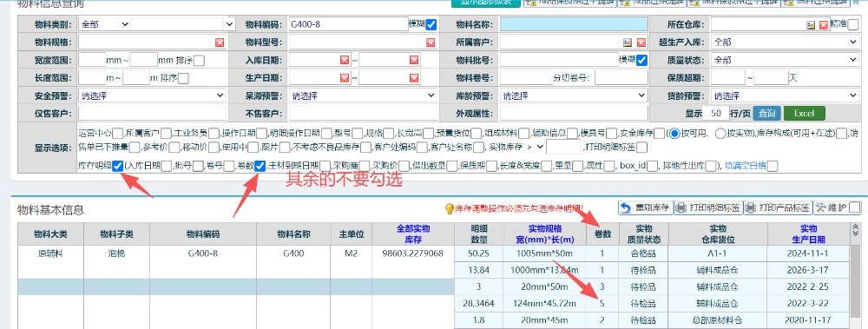This screenshot has width=868, height=329.
Task: Click the 重刷库存 refresh button
Action: (646, 207)
